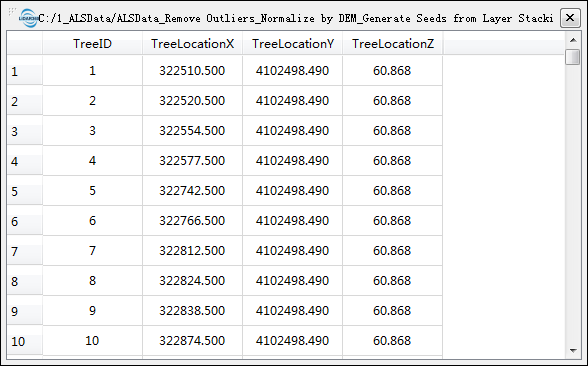Click TreeLocationZ cell in row 2
This screenshot has height=366, width=588.
pos(393,100)
